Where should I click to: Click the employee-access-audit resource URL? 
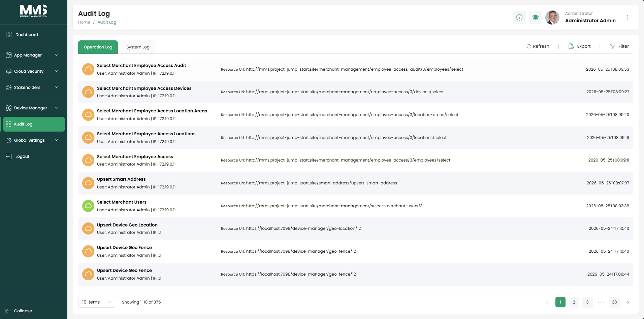[x=355, y=69]
